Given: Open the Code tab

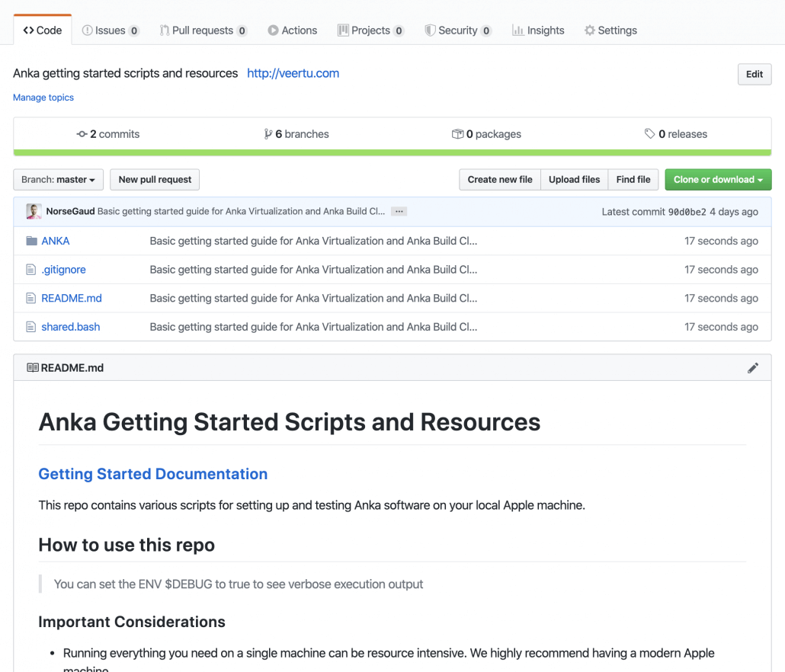Looking at the screenshot, I should pos(43,30).
